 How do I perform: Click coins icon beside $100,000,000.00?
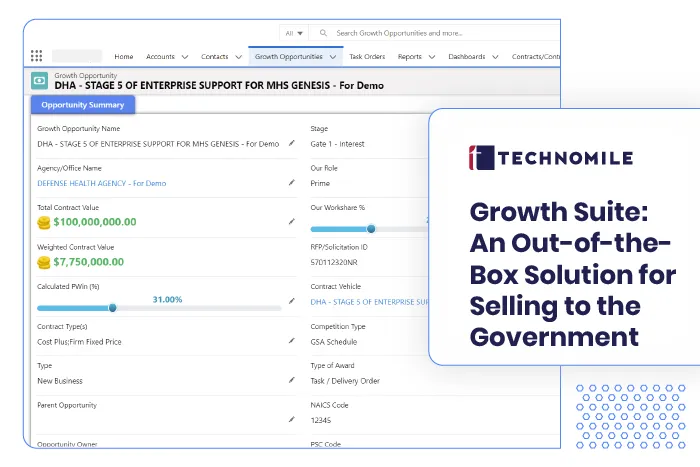44,222
